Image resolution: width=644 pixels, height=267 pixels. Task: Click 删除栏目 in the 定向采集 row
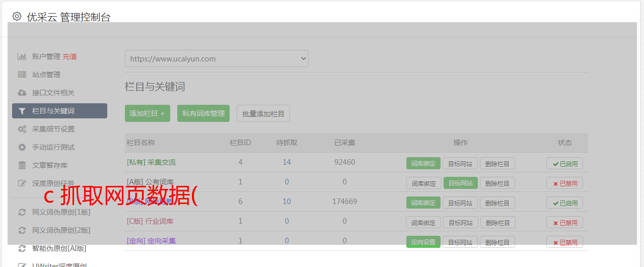(497, 242)
